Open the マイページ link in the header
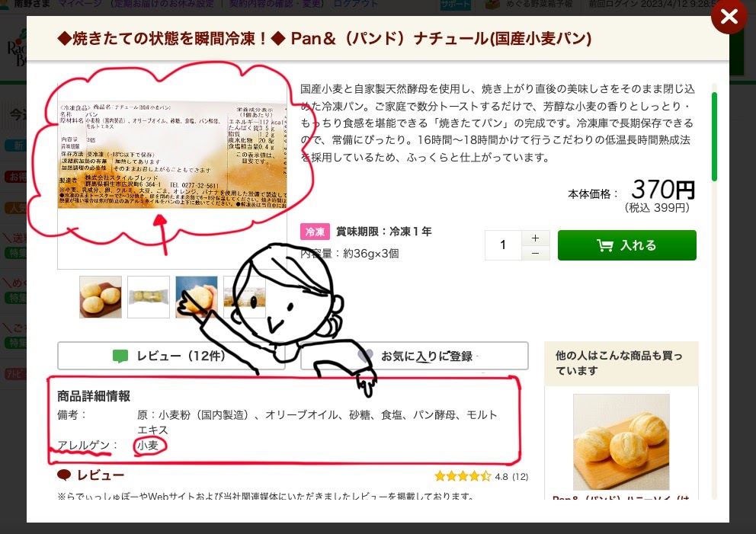 79,3
